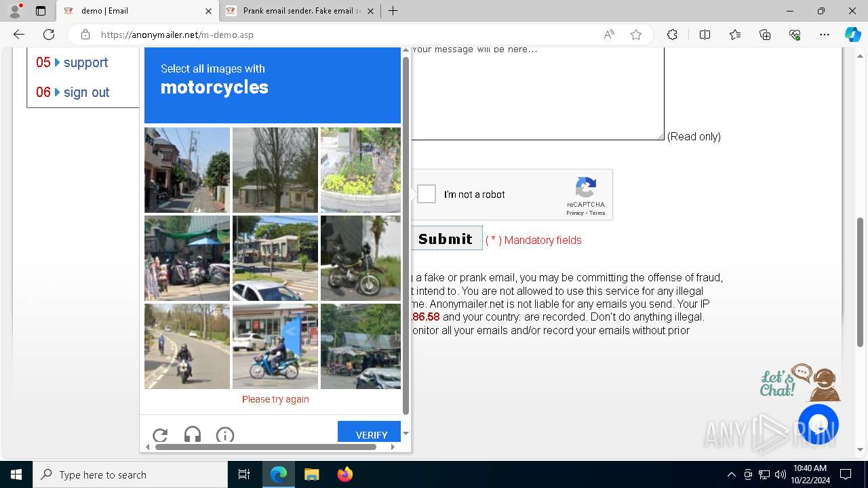Select the bare tree image

coord(275,170)
